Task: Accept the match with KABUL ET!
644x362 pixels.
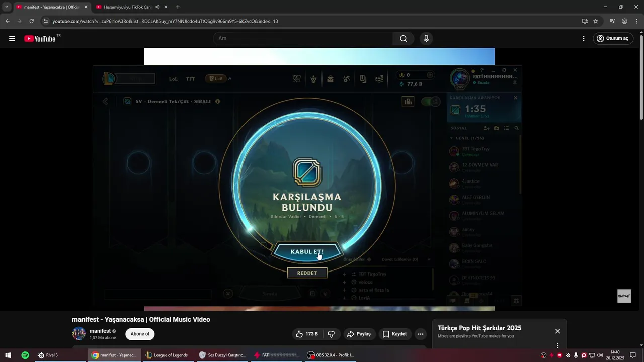Action: 307,252
